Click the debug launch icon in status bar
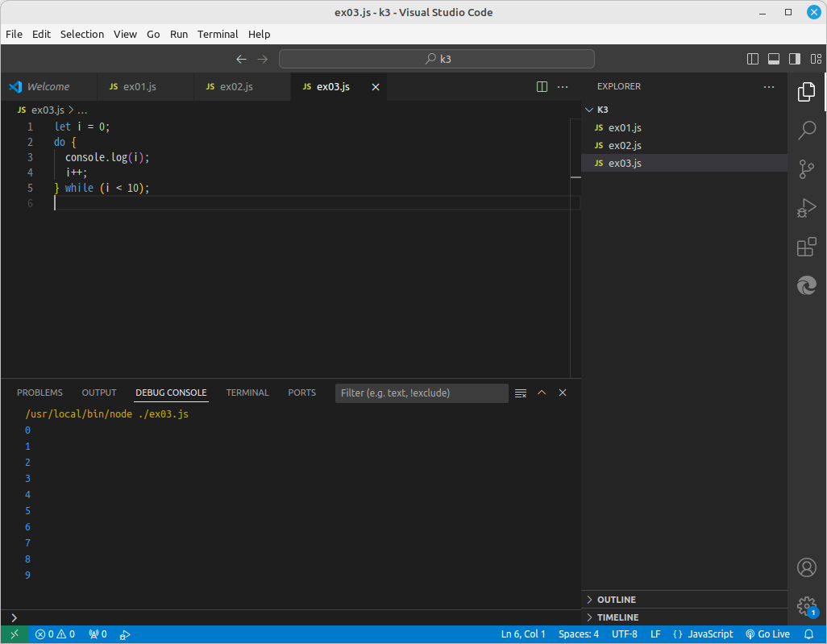This screenshot has width=827, height=644. 125,634
